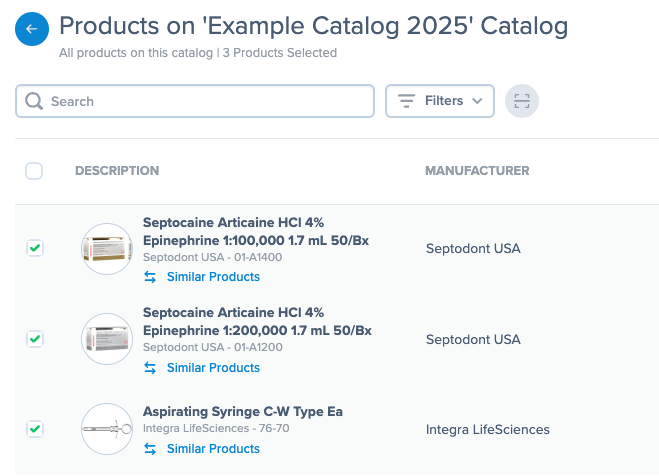Uncheck the Aspirating Syringe C-W checkbox
Image resolution: width=659 pixels, height=476 pixels.
(x=35, y=429)
